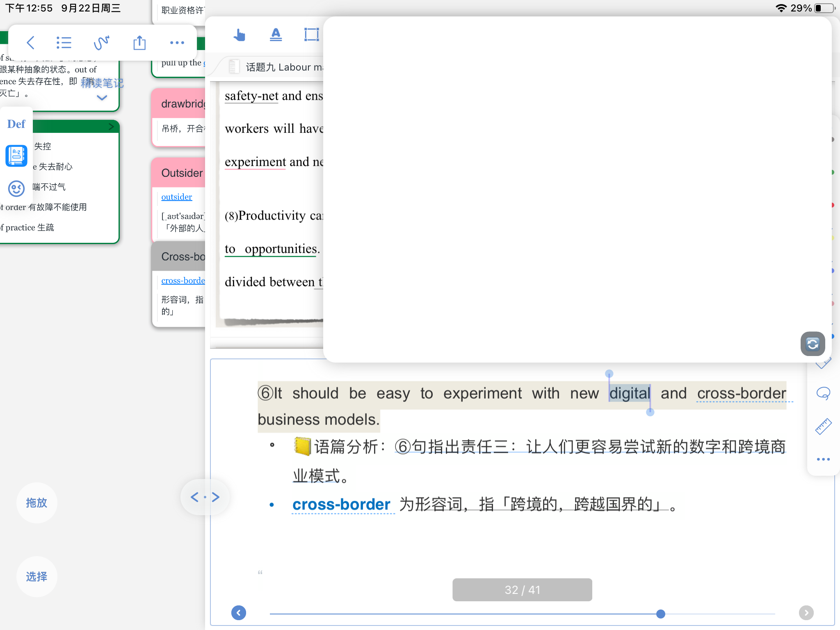Tap the smiley face icon
The height and width of the screenshot is (630, 840).
click(x=16, y=189)
